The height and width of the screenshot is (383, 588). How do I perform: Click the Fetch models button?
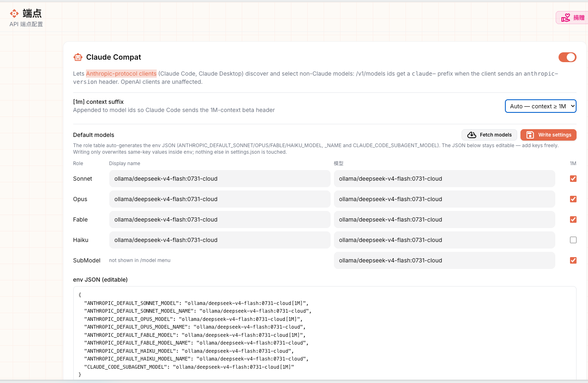[489, 135]
